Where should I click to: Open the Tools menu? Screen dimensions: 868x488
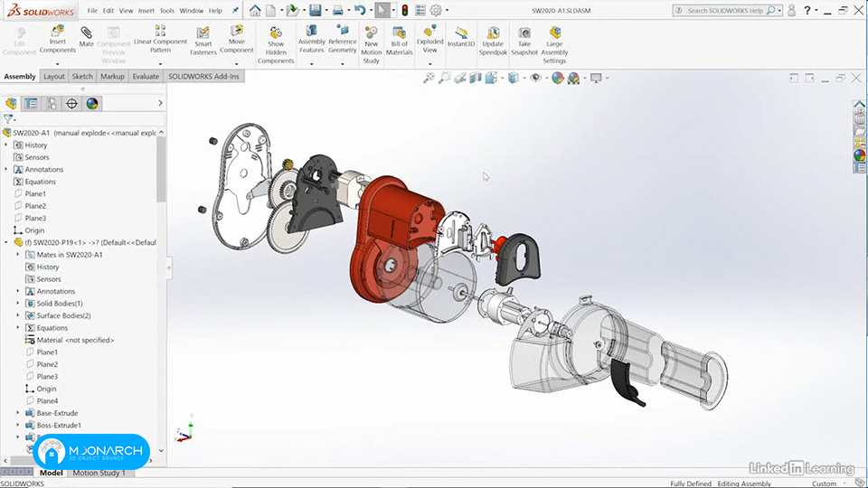pos(167,11)
